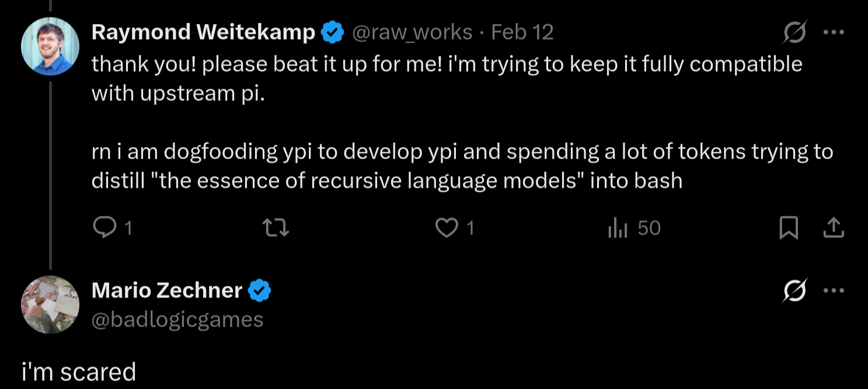Click the "i'm scared" tweet text
Image resolution: width=868 pixels, height=389 pixels.
coord(79,372)
